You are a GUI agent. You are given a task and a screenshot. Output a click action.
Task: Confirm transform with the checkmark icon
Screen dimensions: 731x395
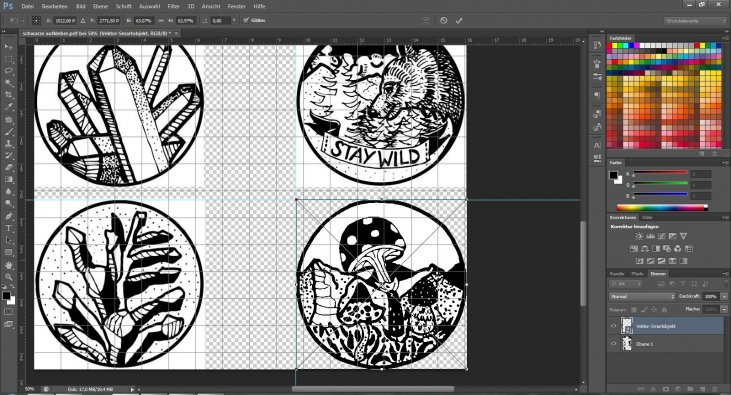[x=459, y=21]
